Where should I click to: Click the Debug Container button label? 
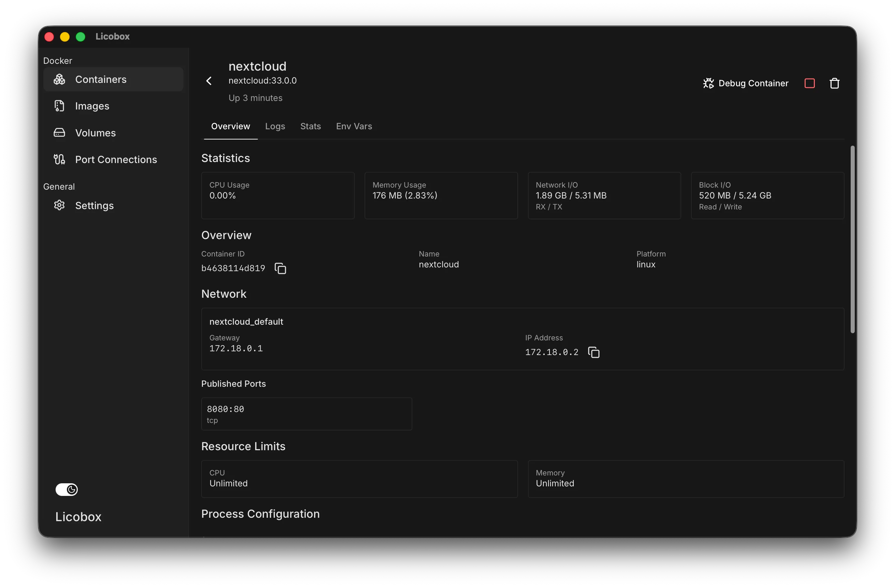tap(753, 83)
